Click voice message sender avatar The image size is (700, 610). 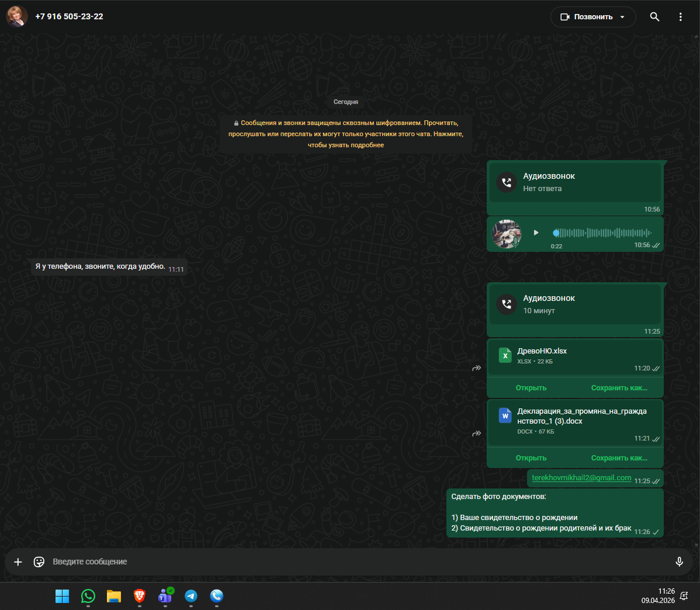pyautogui.click(x=506, y=234)
